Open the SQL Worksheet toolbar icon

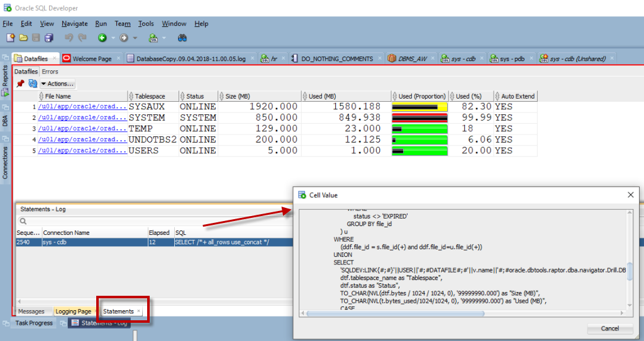pos(153,38)
